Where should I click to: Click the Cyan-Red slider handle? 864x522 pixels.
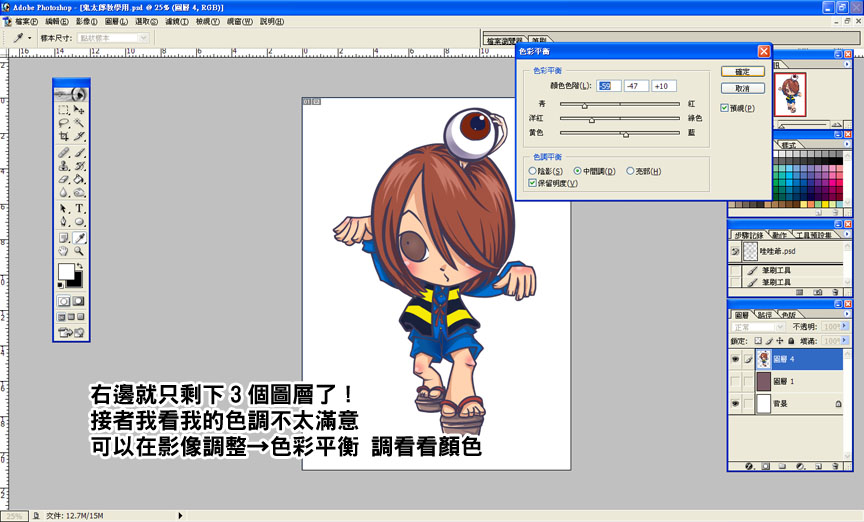(585, 105)
